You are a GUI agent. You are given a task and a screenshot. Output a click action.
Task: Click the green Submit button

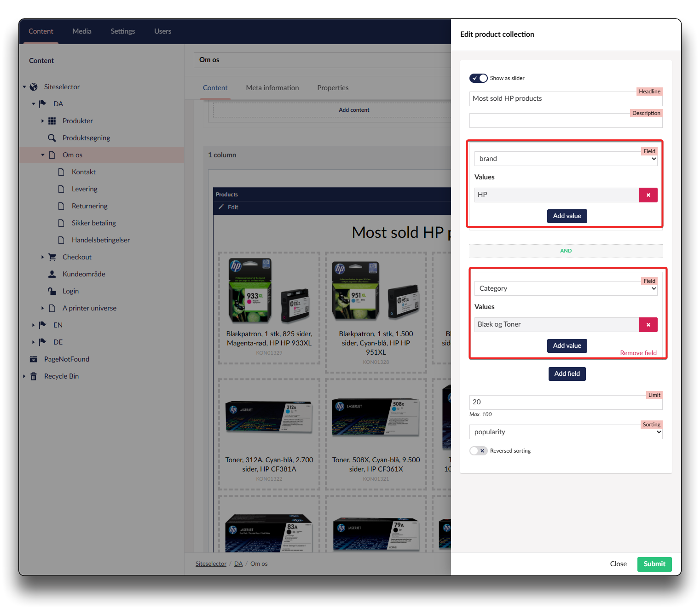pyautogui.click(x=654, y=564)
